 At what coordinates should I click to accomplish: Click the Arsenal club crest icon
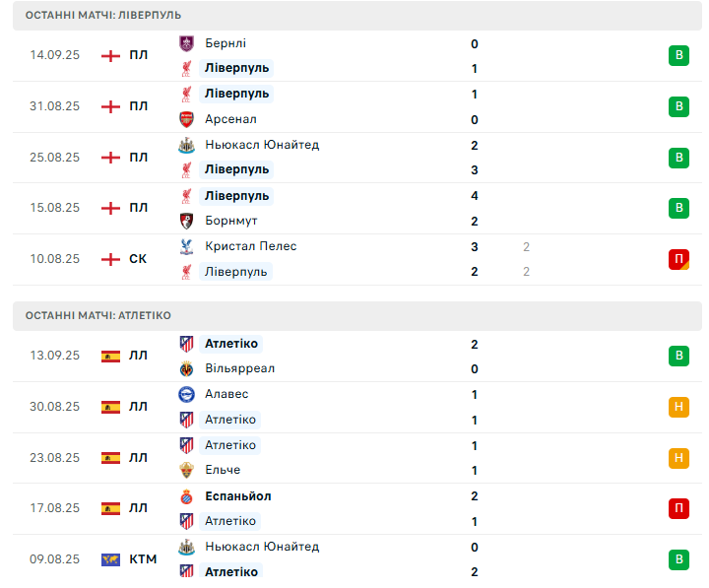click(186, 119)
